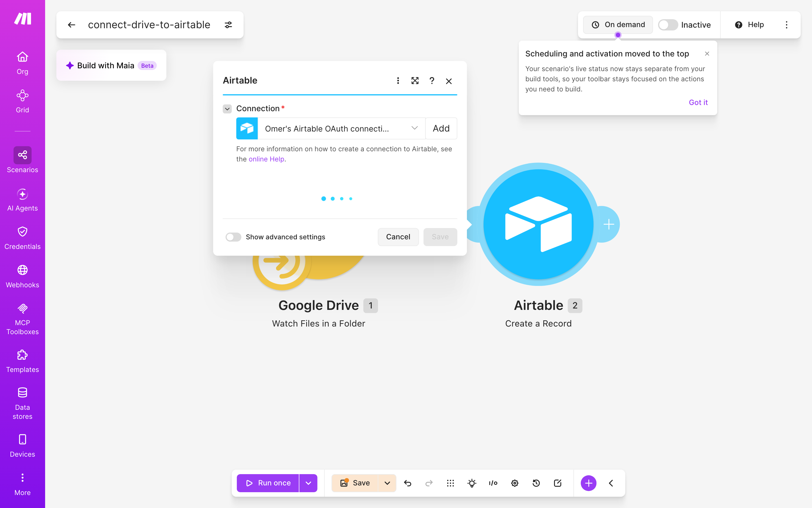Go to Scenarios in sidebar
The image size is (812, 508).
[23, 160]
